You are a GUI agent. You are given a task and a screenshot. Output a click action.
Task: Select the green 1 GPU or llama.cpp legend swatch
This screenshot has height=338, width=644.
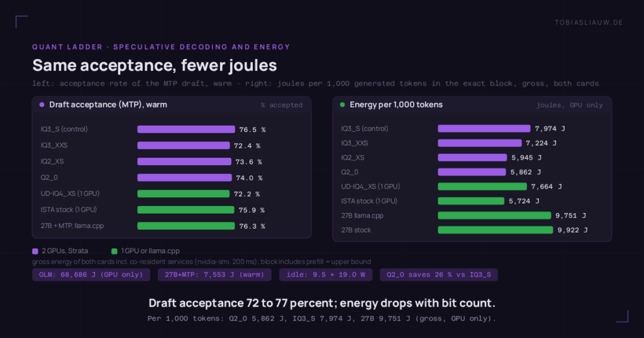tap(114, 251)
